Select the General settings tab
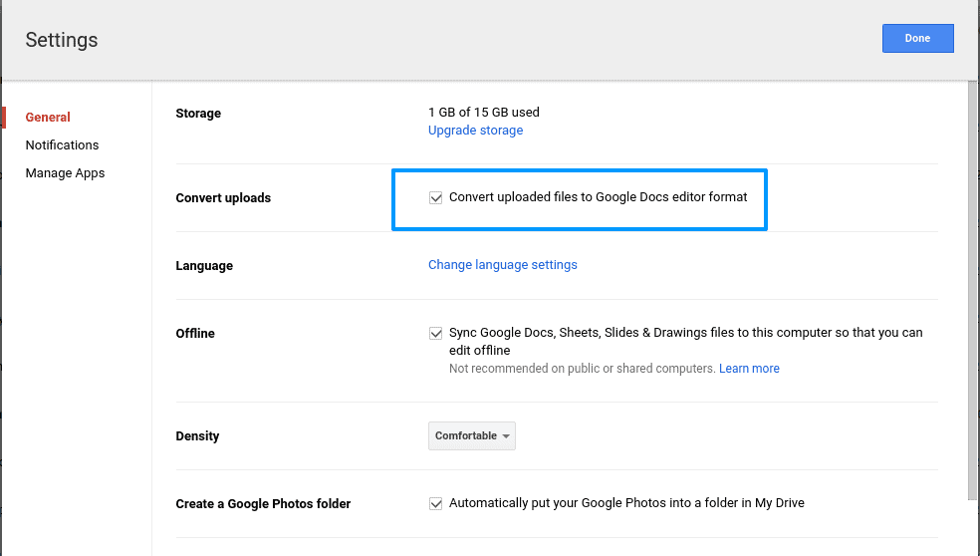 click(48, 118)
